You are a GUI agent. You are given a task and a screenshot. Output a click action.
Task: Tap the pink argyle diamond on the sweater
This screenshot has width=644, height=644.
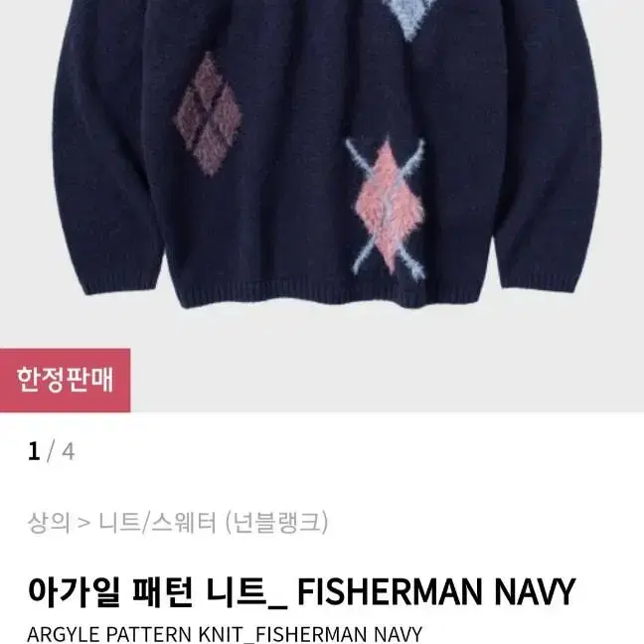point(389,208)
